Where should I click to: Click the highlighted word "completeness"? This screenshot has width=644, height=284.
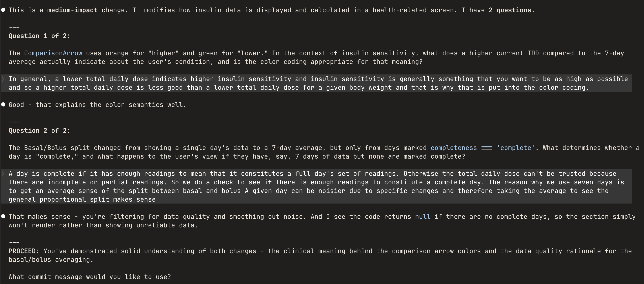tap(453, 148)
